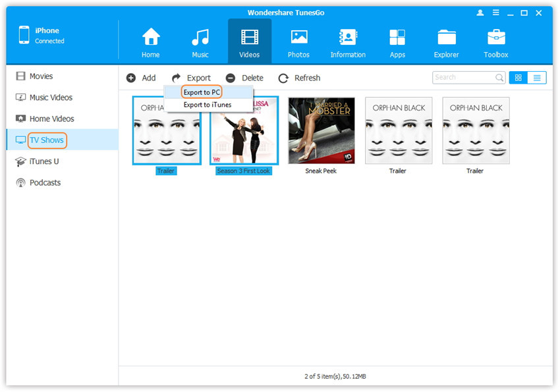Go to the Information contacts icon
The image size is (560, 392).
click(x=348, y=38)
